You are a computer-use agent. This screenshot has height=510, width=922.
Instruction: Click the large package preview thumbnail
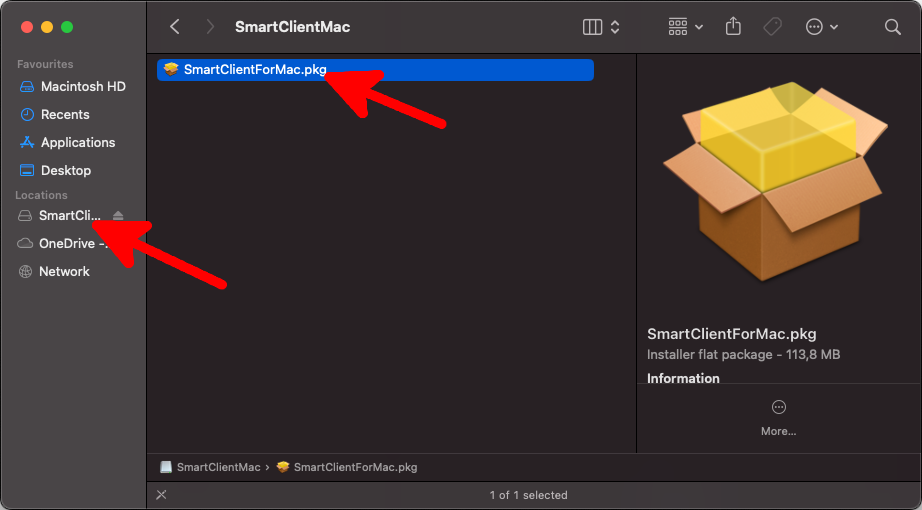coord(776,182)
